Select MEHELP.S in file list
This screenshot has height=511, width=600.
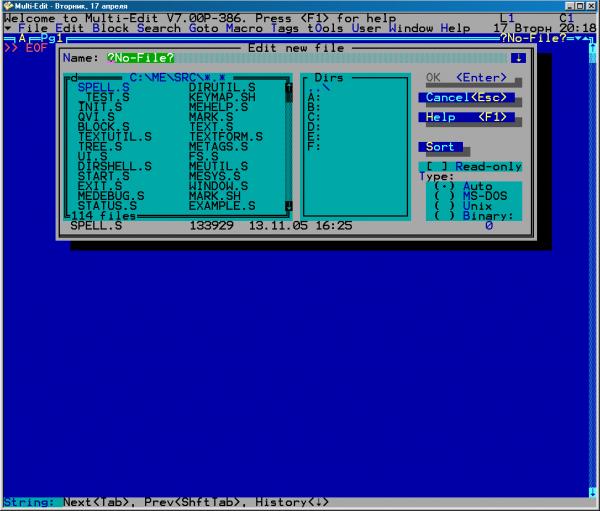pyautogui.click(x=218, y=107)
